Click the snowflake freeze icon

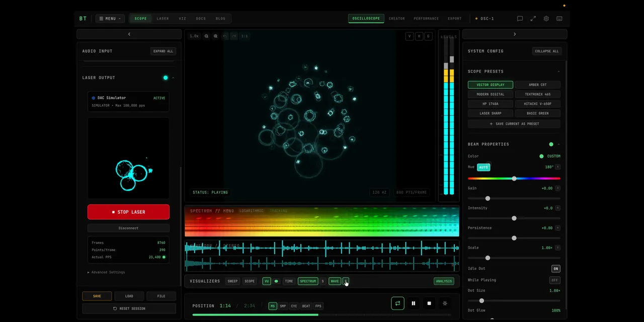(445, 303)
